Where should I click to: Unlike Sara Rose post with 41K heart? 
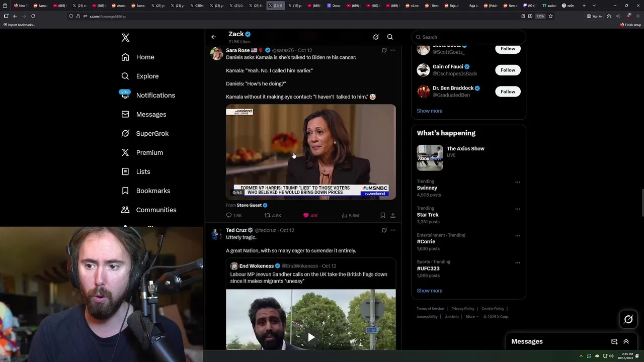tap(306, 215)
